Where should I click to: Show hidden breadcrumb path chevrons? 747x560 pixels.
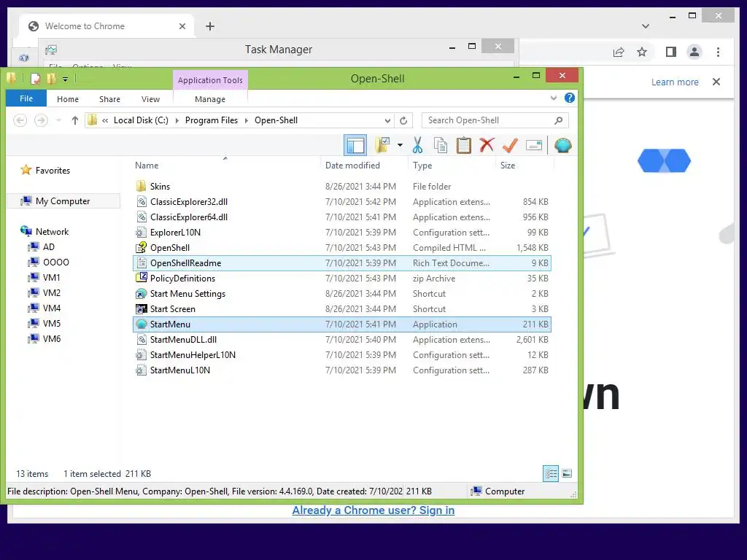(x=105, y=120)
